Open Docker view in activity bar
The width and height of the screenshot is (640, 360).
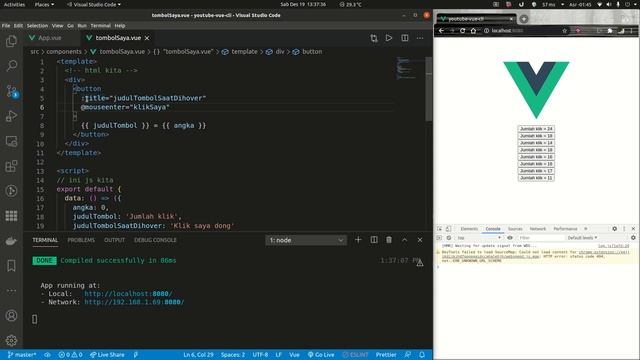11,241
